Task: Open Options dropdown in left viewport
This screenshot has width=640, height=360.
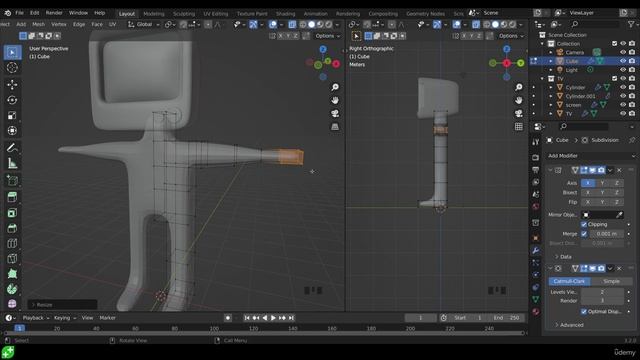Action: point(328,36)
